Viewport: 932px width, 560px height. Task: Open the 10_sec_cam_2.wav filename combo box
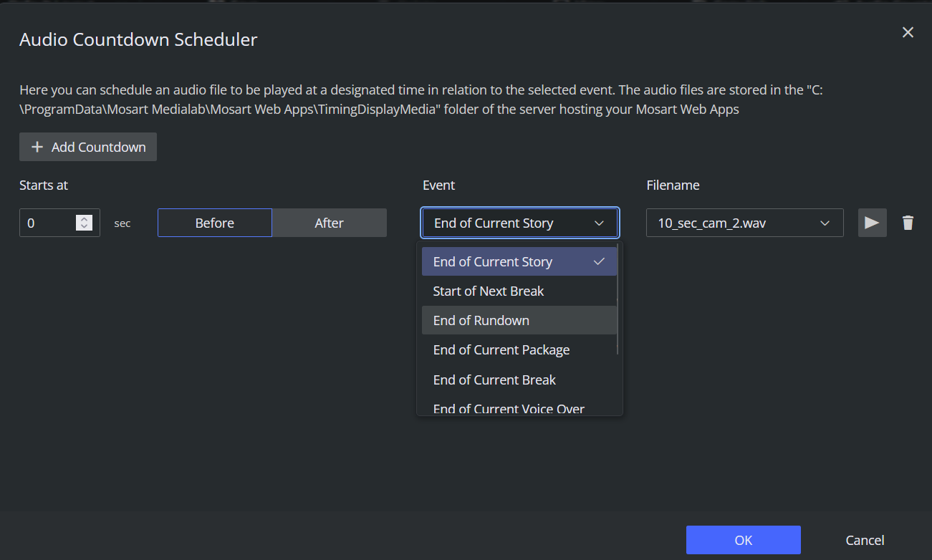click(738, 223)
